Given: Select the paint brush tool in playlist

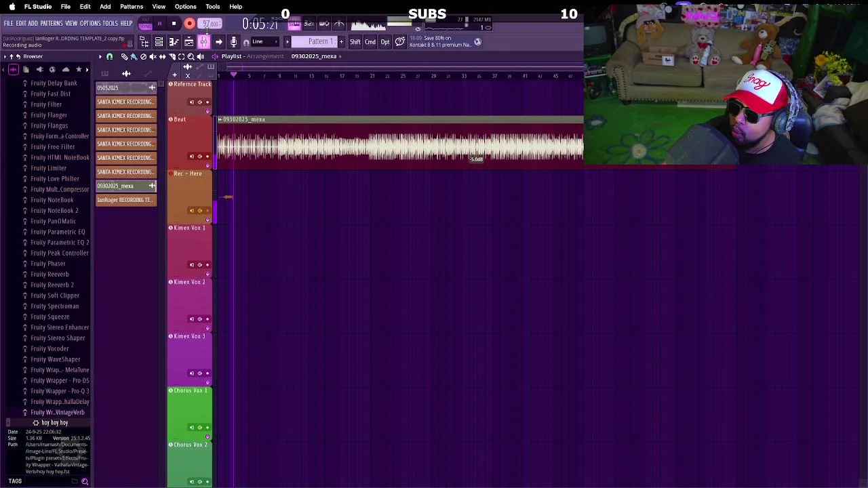Looking at the screenshot, I should 134,56.
